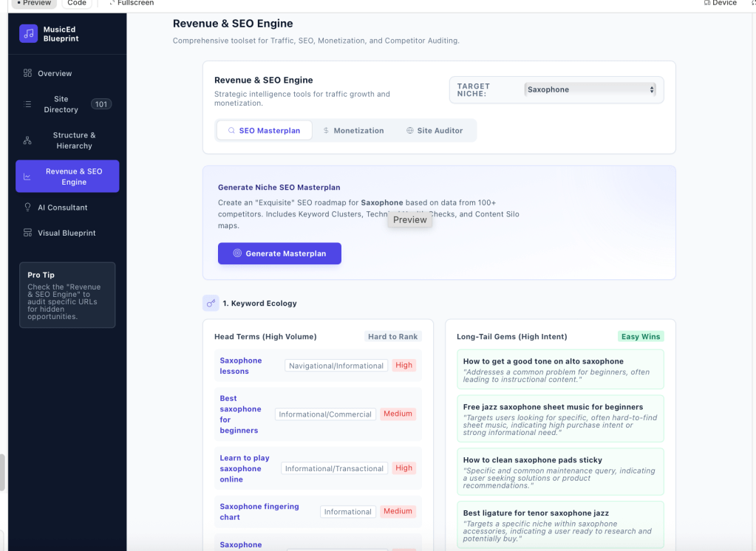The image size is (756, 551).
Task: Switch to the Monetization tab
Action: click(x=353, y=131)
